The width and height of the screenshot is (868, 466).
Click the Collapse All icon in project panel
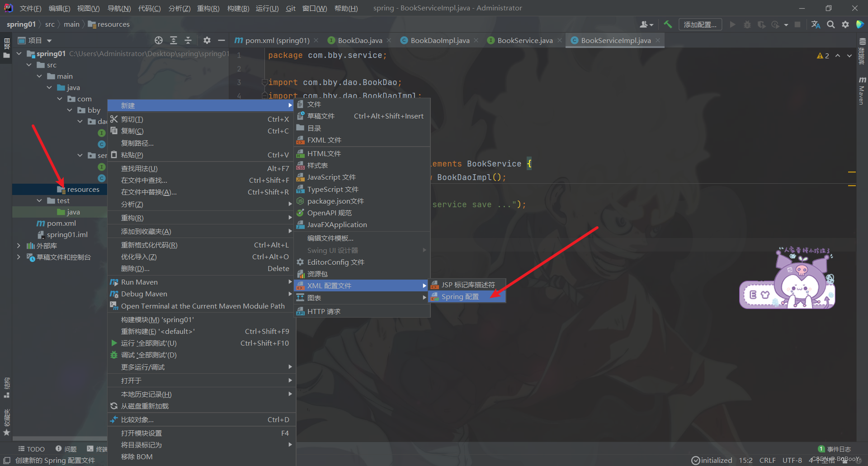coord(188,40)
